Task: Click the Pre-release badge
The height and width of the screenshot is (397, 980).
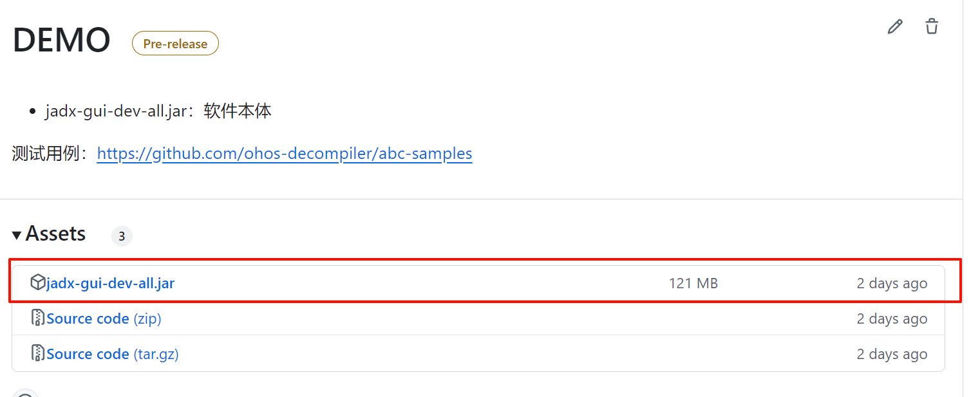Action: coord(175,44)
